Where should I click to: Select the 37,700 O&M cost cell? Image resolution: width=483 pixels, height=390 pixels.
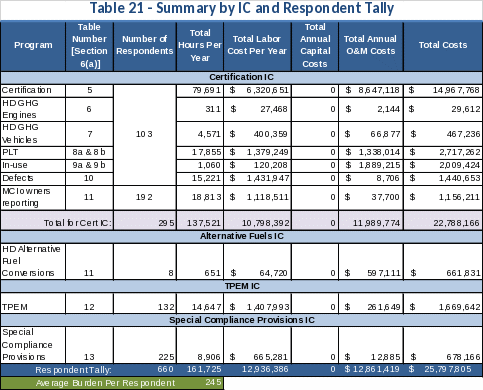tap(371, 197)
